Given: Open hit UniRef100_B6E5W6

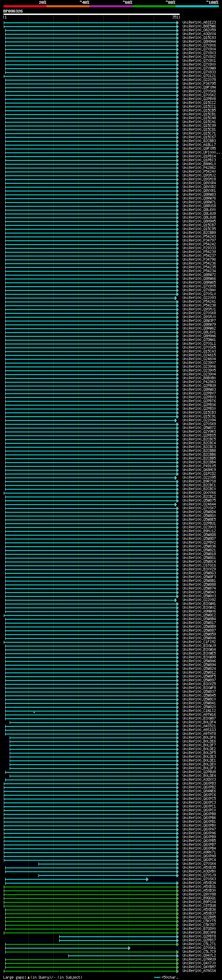Looking at the screenshot, I should pos(199,26).
